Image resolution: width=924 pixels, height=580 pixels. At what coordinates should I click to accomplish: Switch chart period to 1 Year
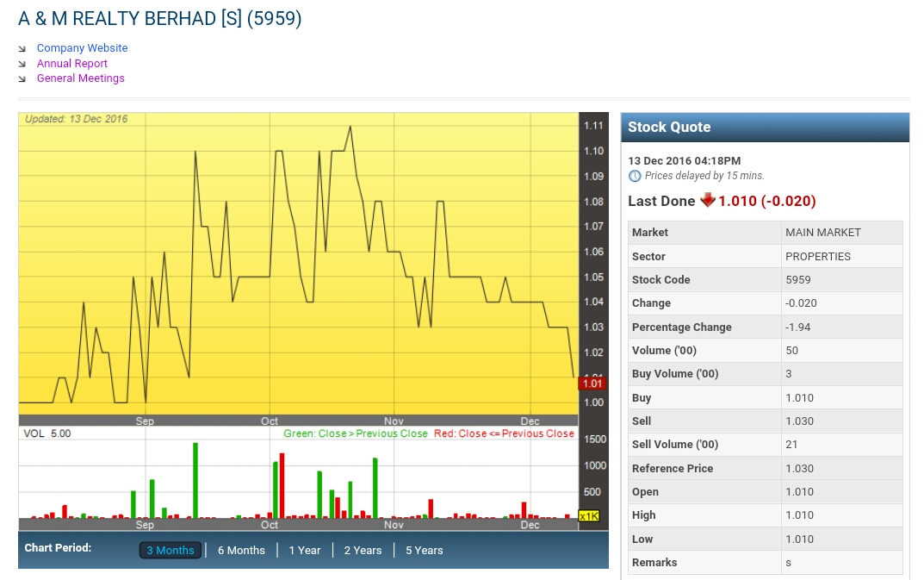[x=305, y=550]
